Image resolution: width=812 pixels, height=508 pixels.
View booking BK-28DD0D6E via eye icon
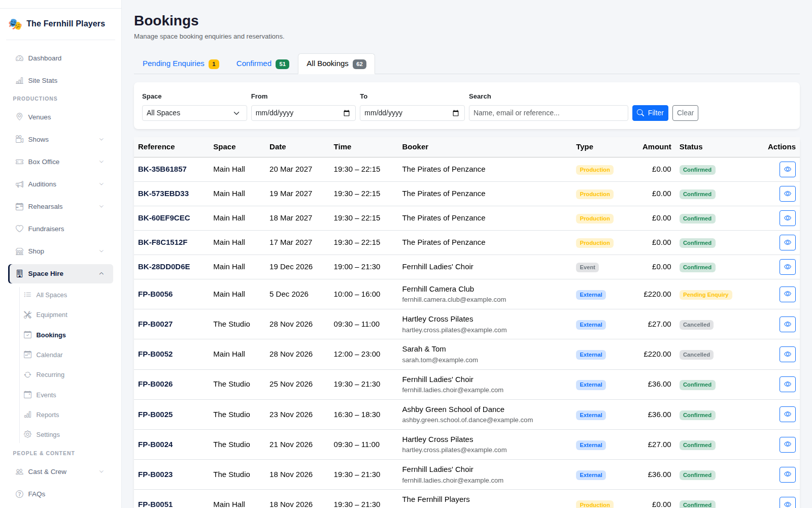click(x=788, y=267)
